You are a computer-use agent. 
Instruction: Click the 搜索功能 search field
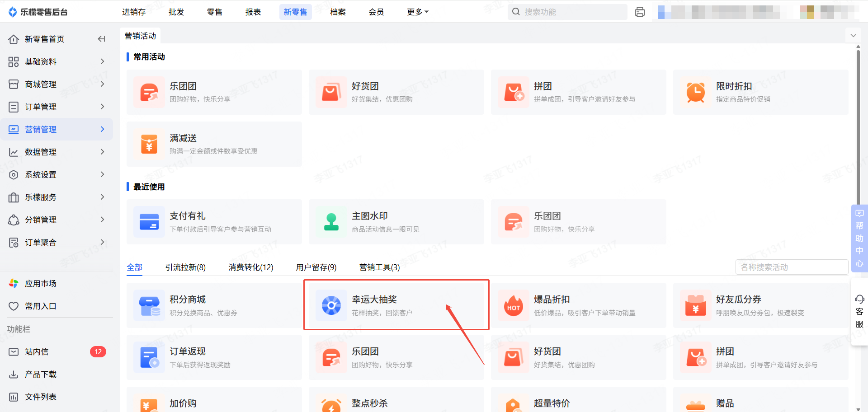[x=567, y=12]
